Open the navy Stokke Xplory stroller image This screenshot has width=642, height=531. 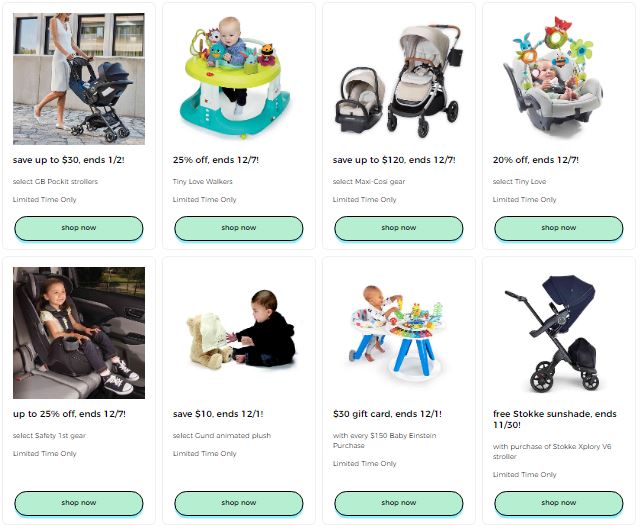point(553,334)
